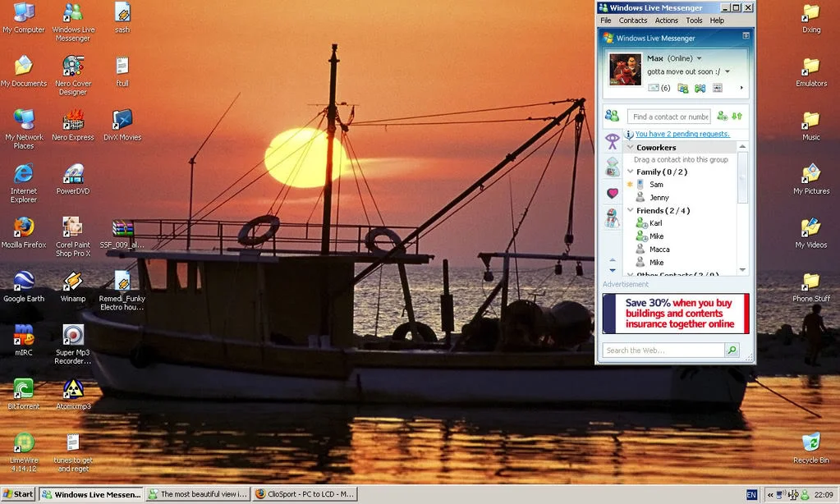The height and width of the screenshot is (504, 840).
Task: Open the Windows Live Messenger desktop shortcut
Action: click(73, 22)
